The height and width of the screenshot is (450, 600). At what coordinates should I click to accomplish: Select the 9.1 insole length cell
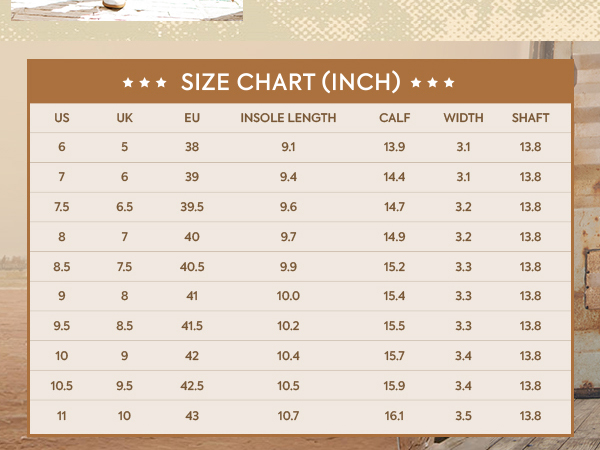[288, 147]
